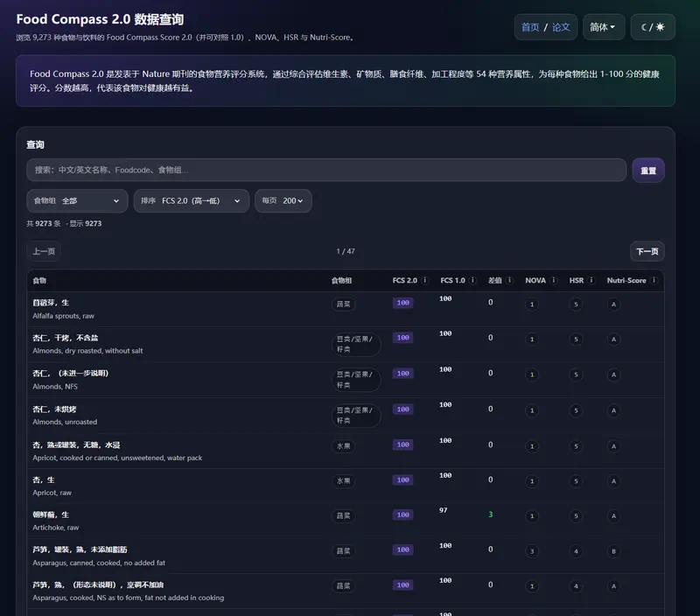The image size is (700, 616).
Task: Expand the 每页 items-per-page dropdown
Action: (283, 201)
